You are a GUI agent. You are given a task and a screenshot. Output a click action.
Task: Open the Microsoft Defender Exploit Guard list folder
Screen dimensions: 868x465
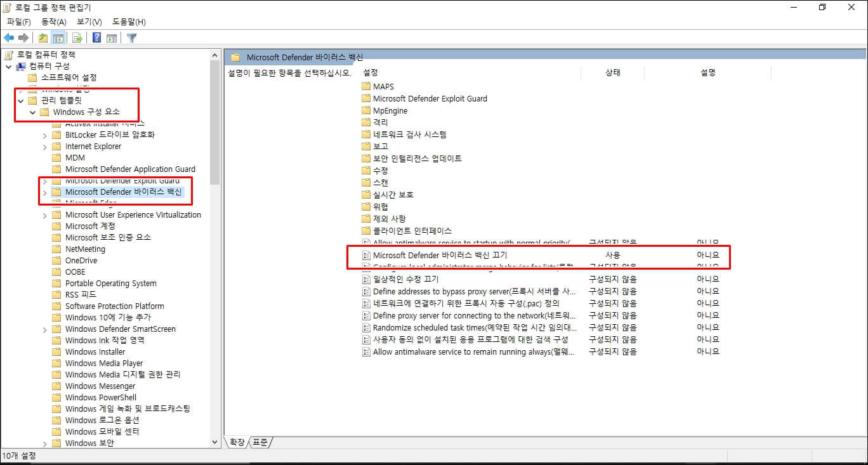pyautogui.click(x=430, y=98)
